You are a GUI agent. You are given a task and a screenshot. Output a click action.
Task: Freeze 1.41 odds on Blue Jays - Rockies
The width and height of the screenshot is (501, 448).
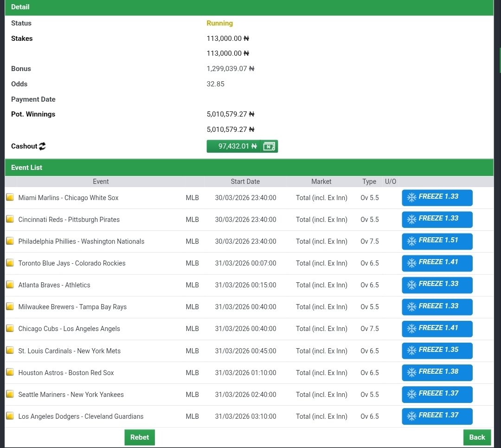pos(437,263)
